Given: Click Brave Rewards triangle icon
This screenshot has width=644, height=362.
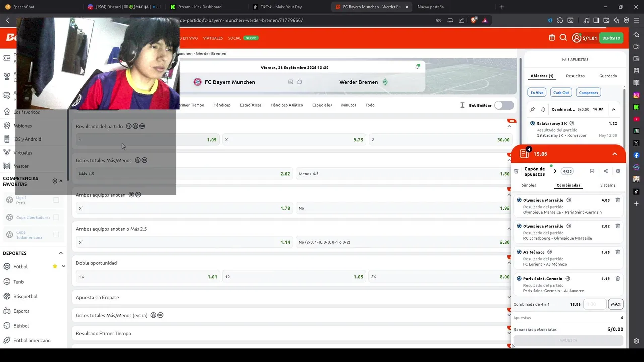Looking at the screenshot, I should [x=485, y=20].
